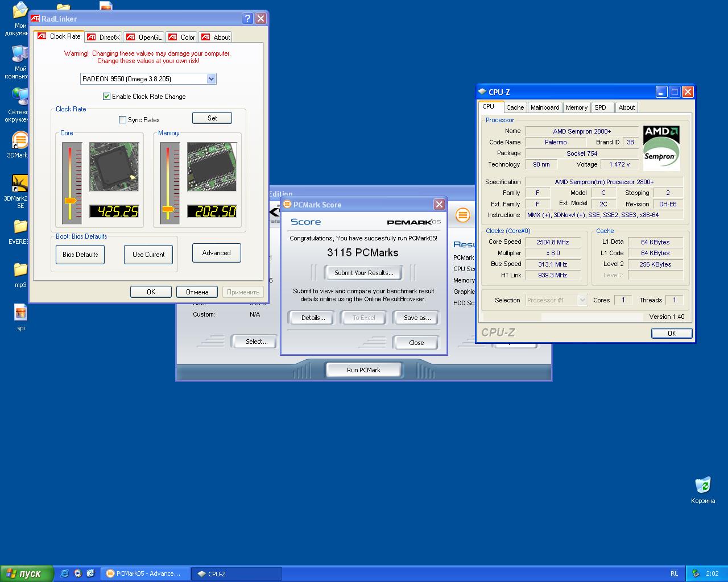This screenshot has height=582, width=728.
Task: Open Мои документы desktop icon
Action: click(20, 11)
